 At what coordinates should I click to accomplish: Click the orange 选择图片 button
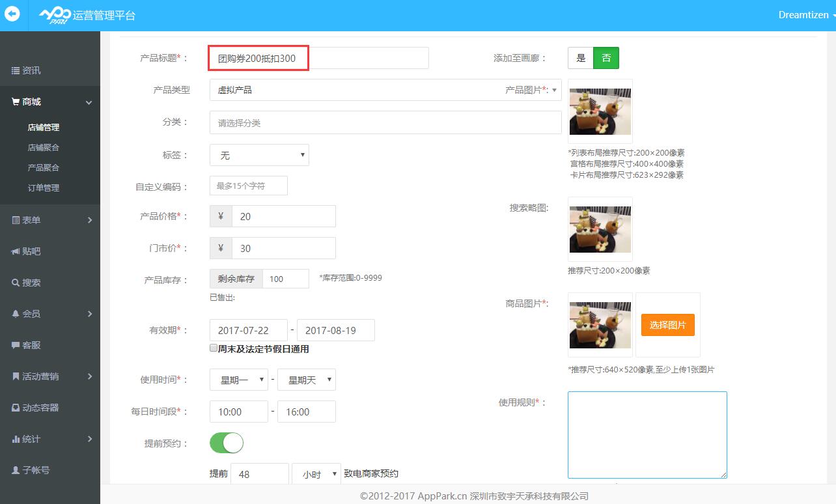(x=667, y=324)
